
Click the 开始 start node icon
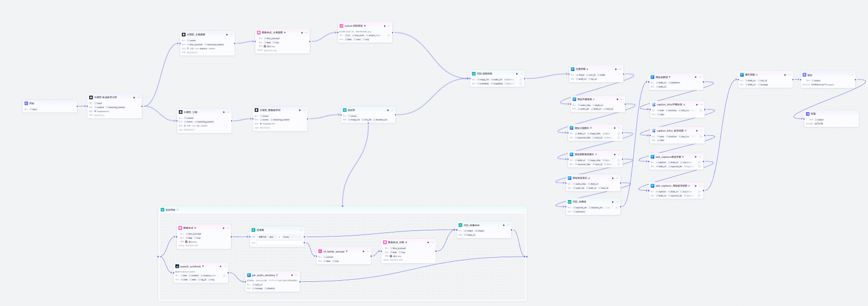pyautogui.click(x=26, y=103)
